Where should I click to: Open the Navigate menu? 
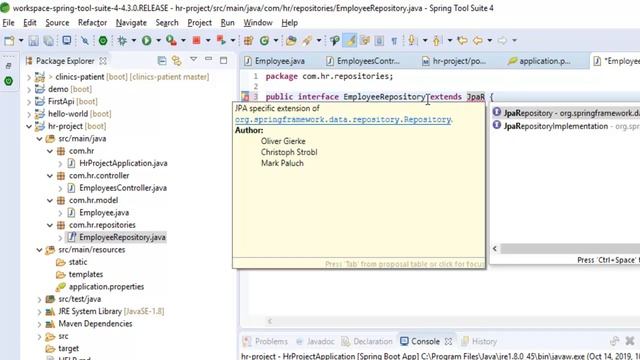point(131,23)
